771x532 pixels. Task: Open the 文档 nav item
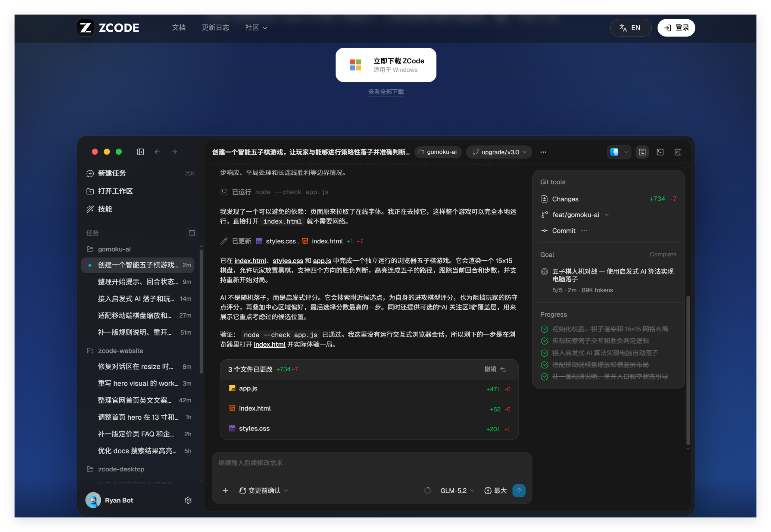pos(179,28)
